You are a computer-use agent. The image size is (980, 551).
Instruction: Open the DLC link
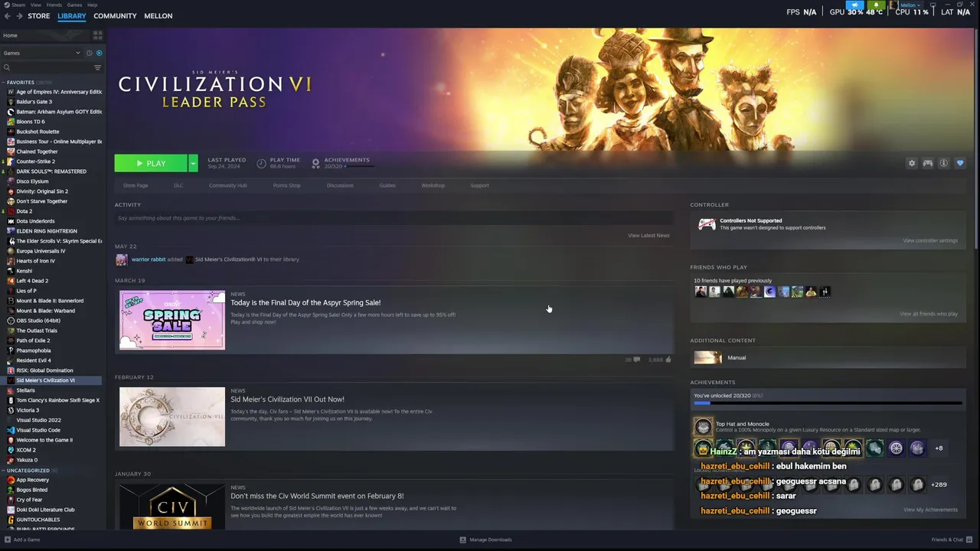click(178, 185)
